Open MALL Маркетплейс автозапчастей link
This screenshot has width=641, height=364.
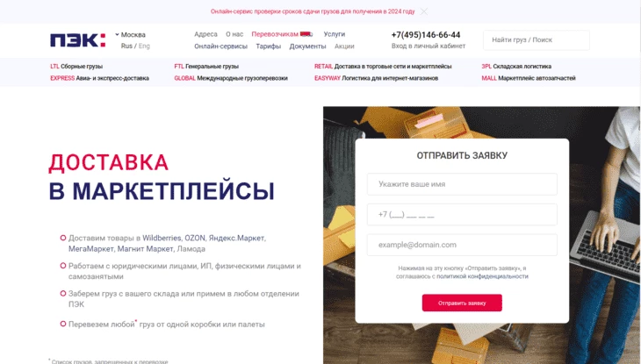529,78
